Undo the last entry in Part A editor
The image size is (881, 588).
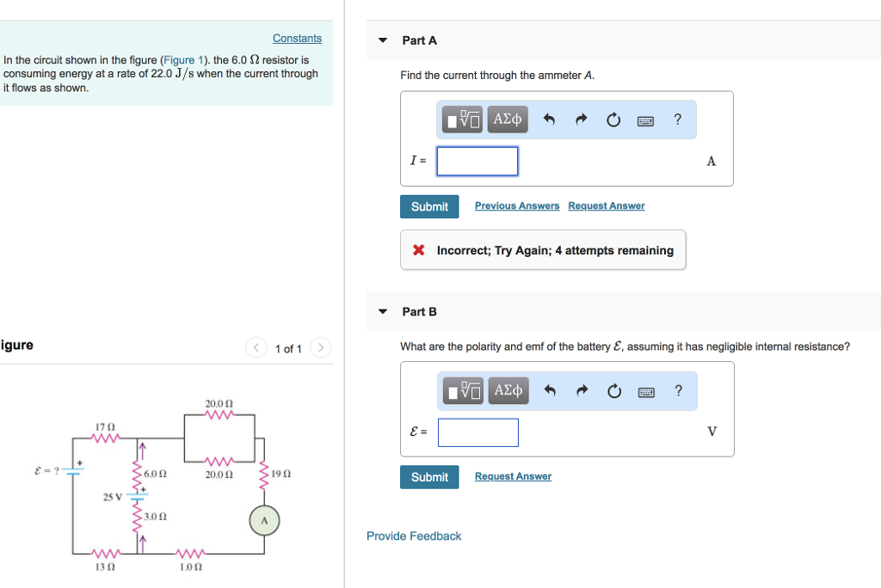coord(549,119)
